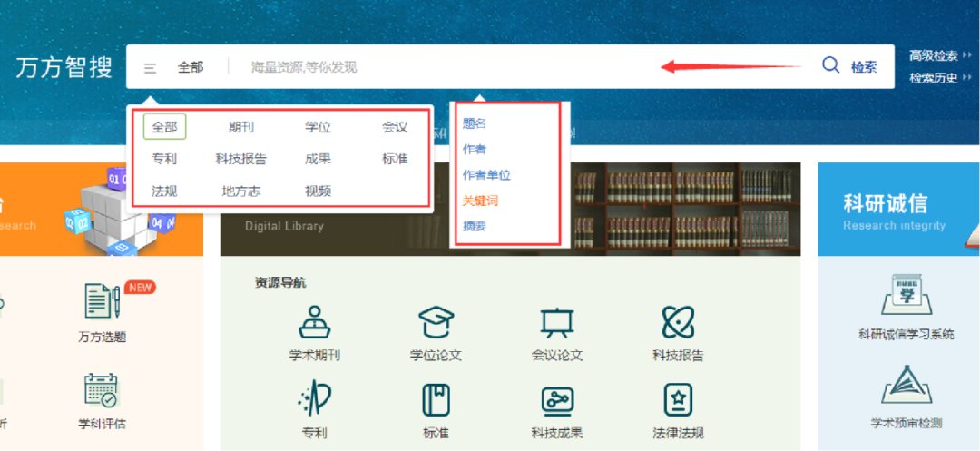
Task: Click the 科研诚信学习系统 label text
Action: pyautogui.click(x=906, y=335)
